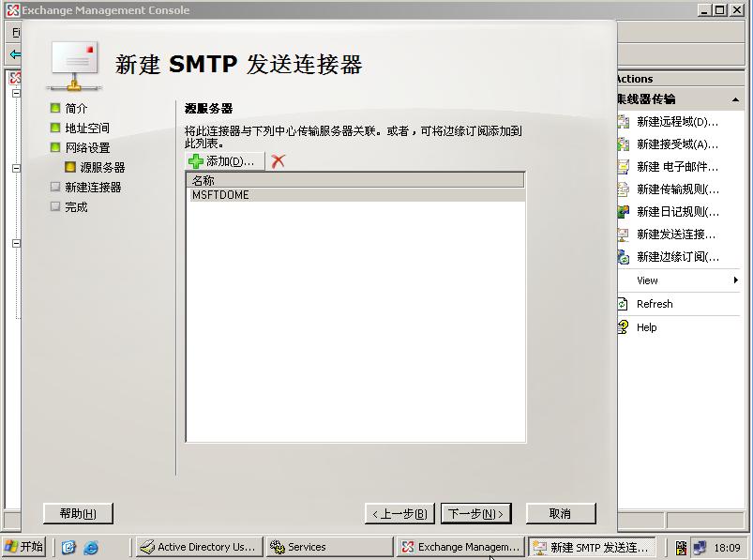The width and height of the screenshot is (753, 560).
Task: Click 新建接受域 action icon
Action: 624,144
